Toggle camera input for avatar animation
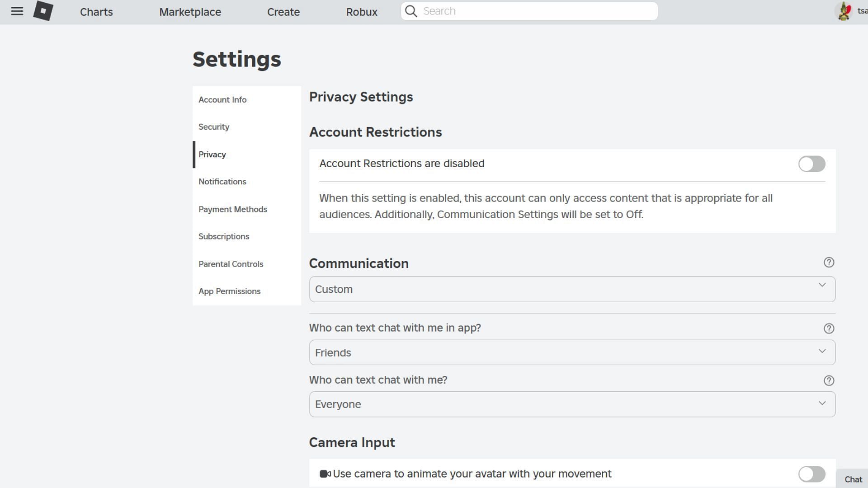The width and height of the screenshot is (868, 488). point(812,473)
